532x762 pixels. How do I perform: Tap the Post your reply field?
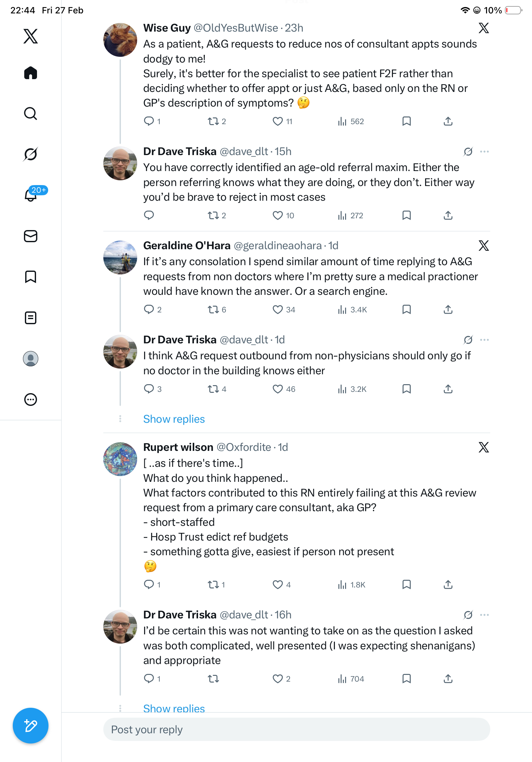pyautogui.click(x=297, y=729)
